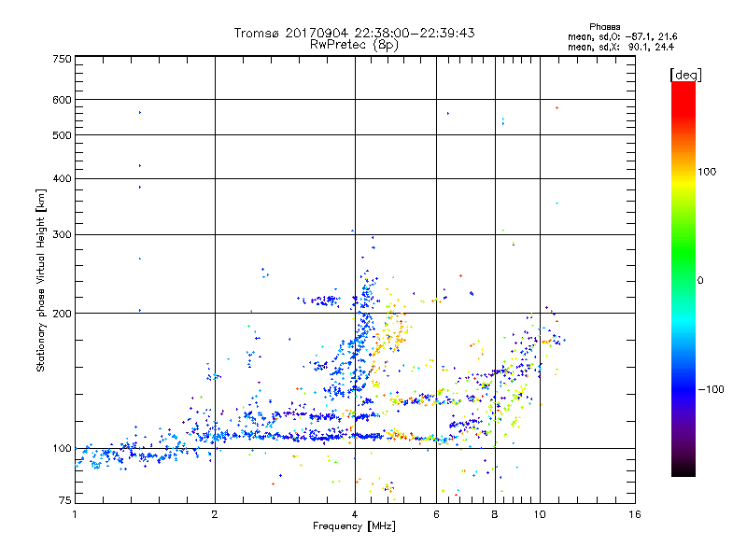
Task: Click the y-axis '75' tick label
Action: tap(65, 500)
